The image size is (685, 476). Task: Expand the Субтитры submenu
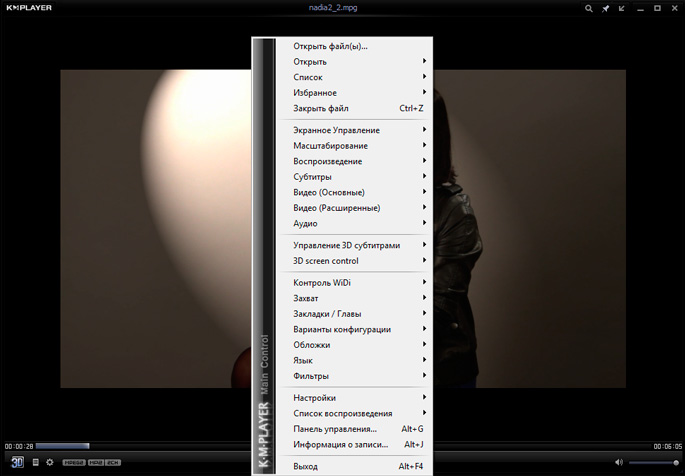click(354, 177)
